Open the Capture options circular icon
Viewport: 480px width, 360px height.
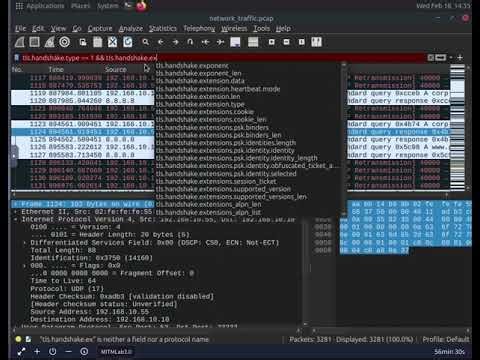65,42
